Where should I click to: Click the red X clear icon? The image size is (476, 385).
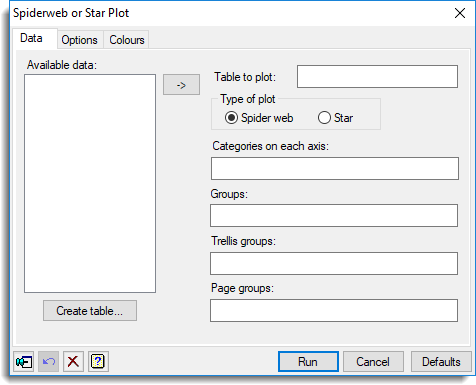pos(73,361)
